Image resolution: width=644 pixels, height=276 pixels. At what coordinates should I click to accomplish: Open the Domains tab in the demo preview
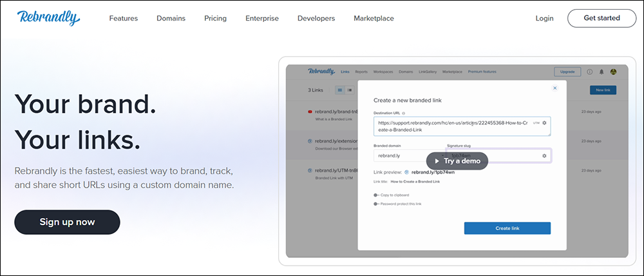coord(406,72)
